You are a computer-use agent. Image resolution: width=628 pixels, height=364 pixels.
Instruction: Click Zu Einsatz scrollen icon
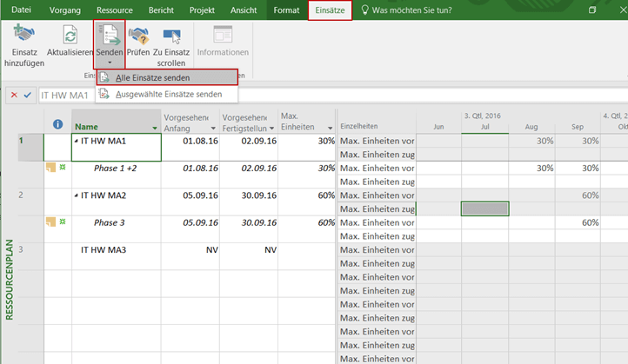171,36
